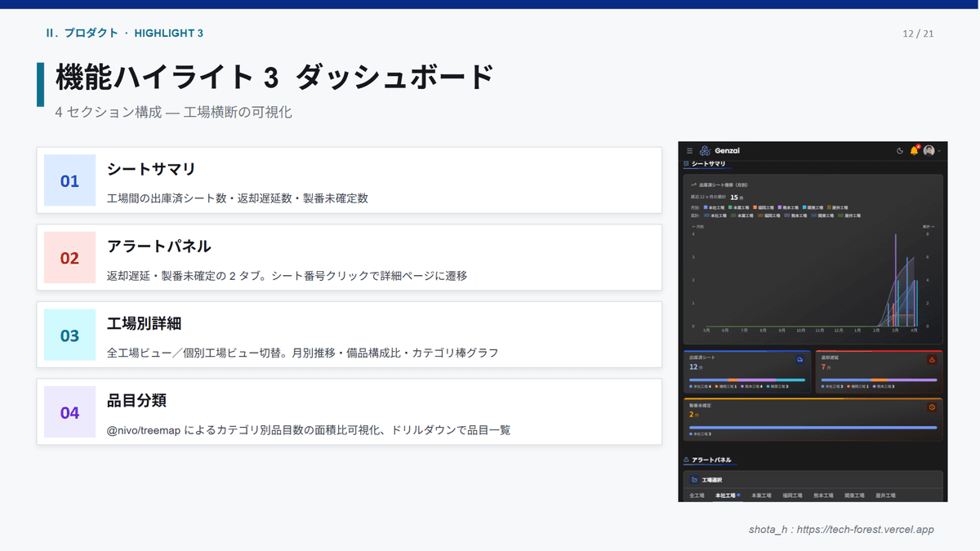Toggle dark mode with the moon icon
The image size is (980, 551).
click(900, 150)
